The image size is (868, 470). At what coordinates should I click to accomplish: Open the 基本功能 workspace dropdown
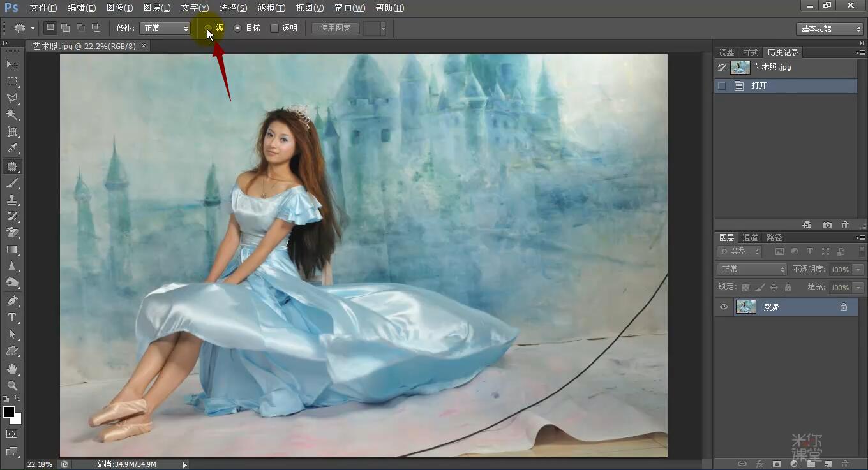[830, 29]
